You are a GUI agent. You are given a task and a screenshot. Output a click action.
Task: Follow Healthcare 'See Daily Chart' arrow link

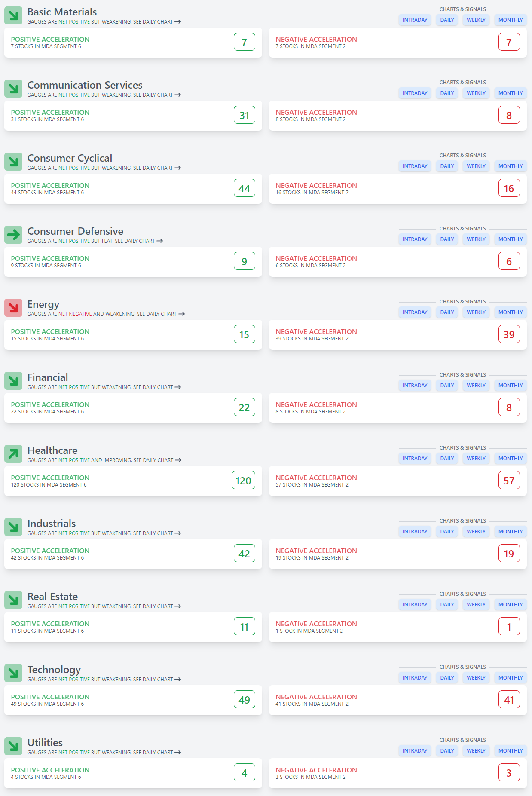(178, 460)
